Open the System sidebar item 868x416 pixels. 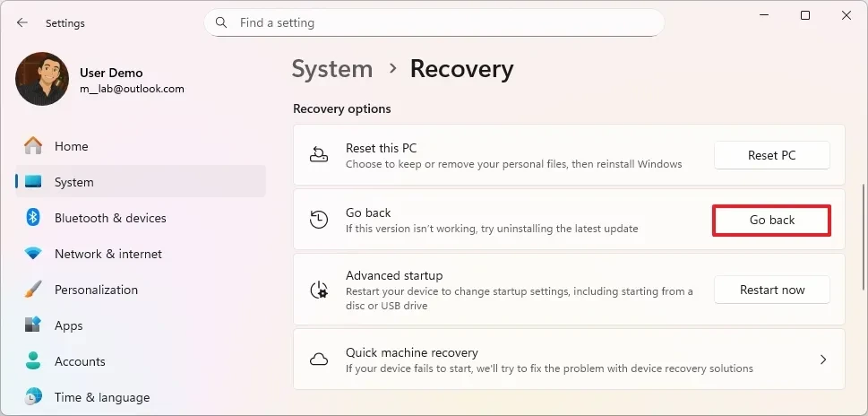[73, 182]
